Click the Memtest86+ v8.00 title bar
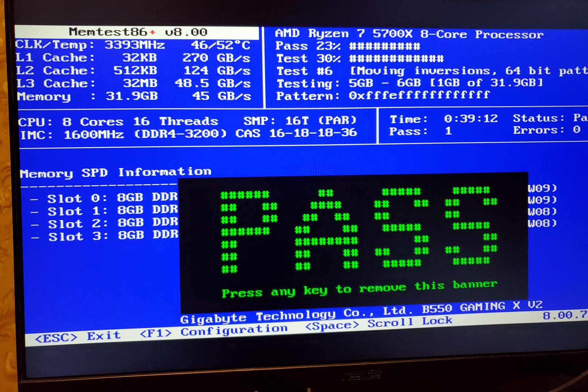588x392 pixels. 138,32
